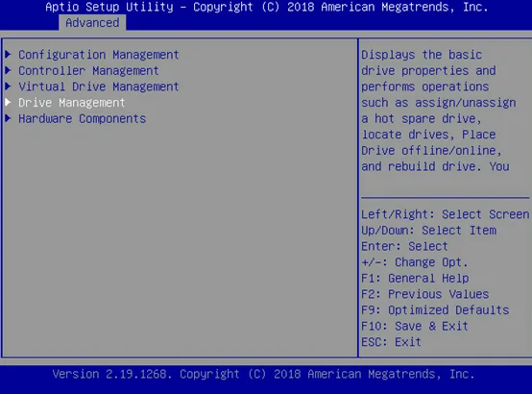Click the ESC: Exit legend line

coord(391,342)
